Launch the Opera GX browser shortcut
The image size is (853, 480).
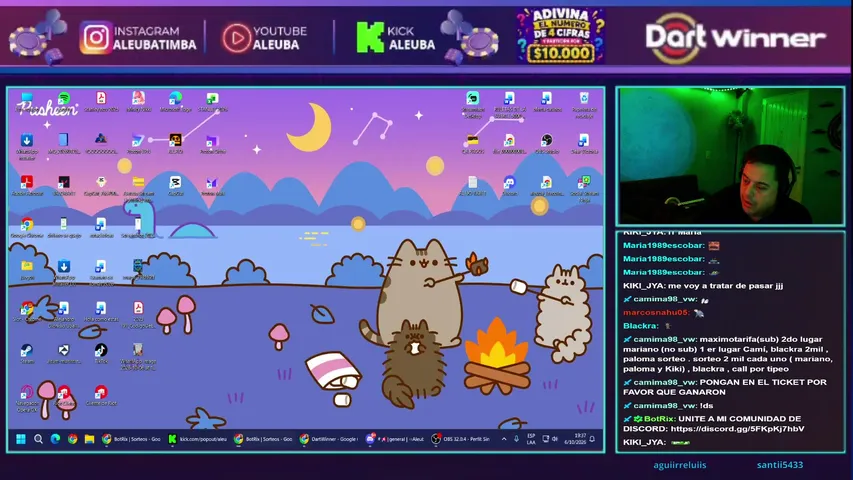coord(27,398)
